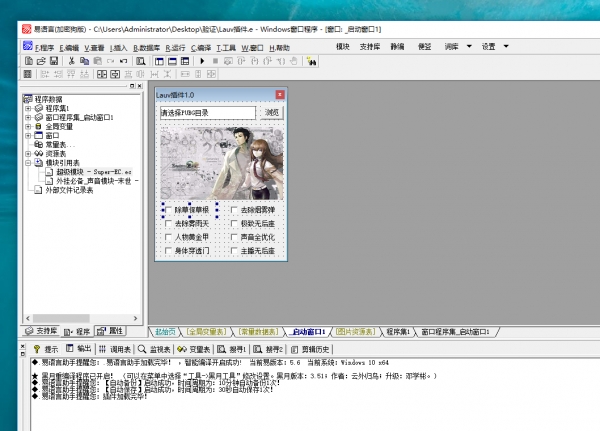Click the make same width icon

[x=185, y=74]
